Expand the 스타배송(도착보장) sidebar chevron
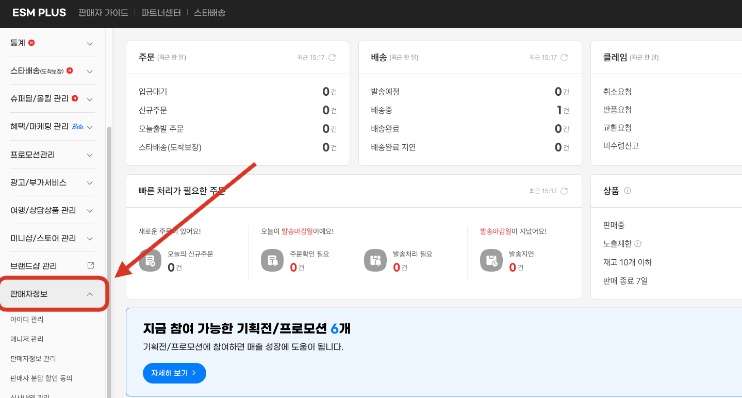 89,71
